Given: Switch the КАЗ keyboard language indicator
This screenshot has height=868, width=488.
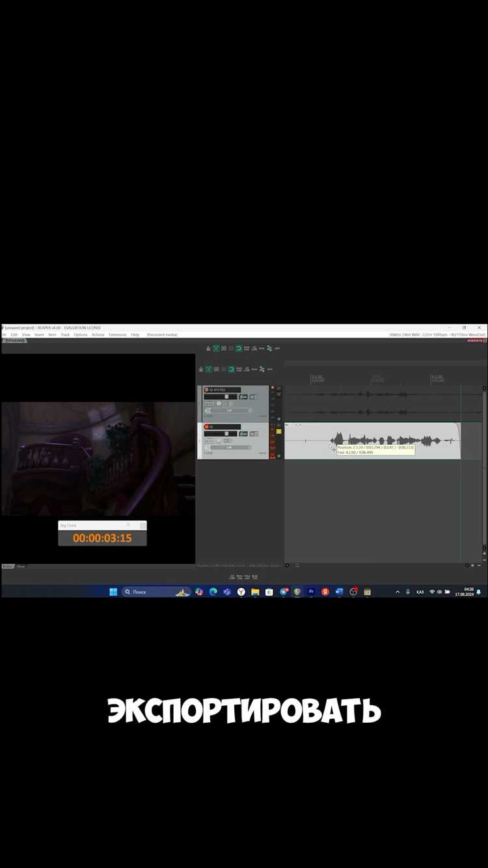Looking at the screenshot, I should pyautogui.click(x=420, y=592).
